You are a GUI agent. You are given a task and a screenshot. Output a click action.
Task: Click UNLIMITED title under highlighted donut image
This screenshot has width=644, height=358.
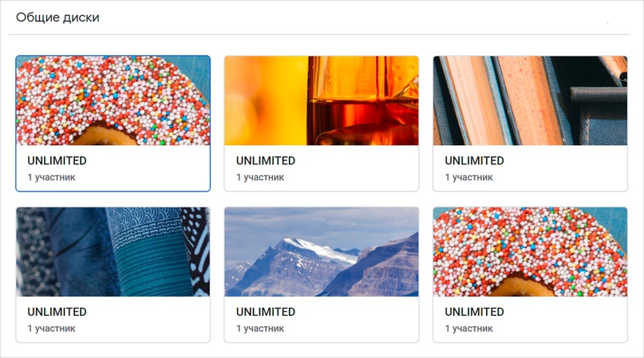pos(57,160)
